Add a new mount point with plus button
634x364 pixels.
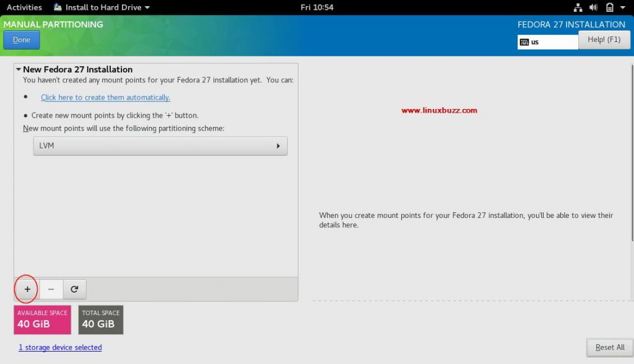[x=27, y=289]
